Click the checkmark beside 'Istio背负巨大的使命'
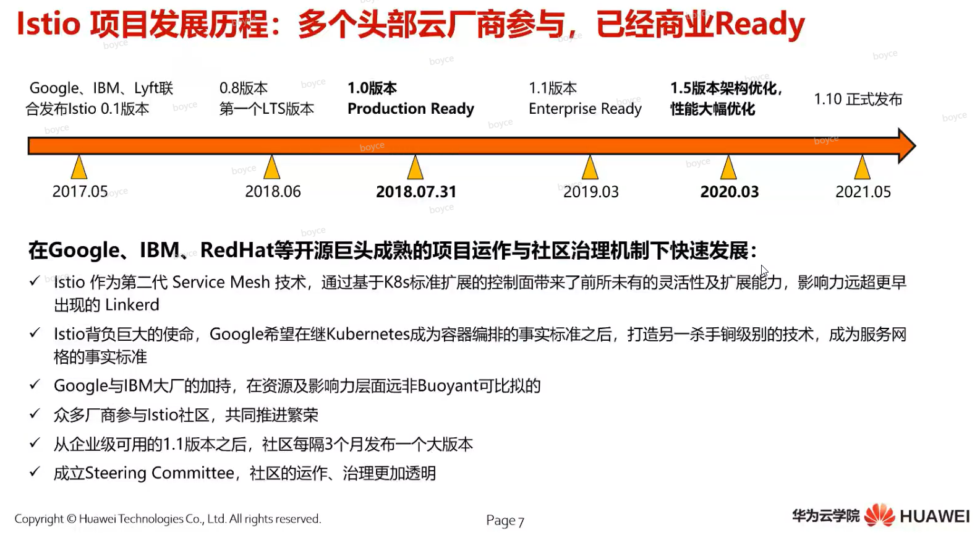980x535 pixels. click(35, 333)
